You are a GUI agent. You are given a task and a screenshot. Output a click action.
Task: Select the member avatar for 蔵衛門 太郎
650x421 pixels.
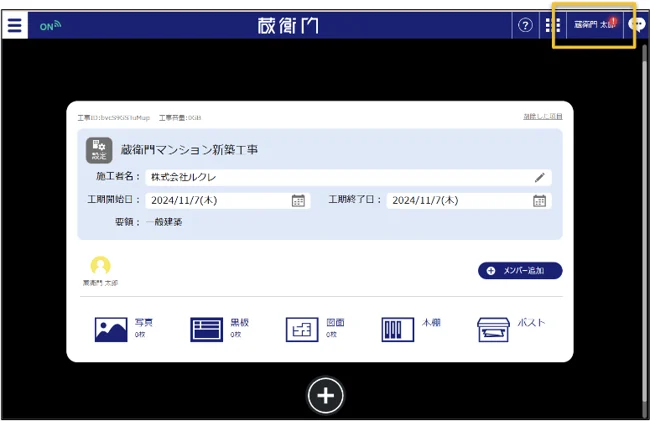point(100,266)
